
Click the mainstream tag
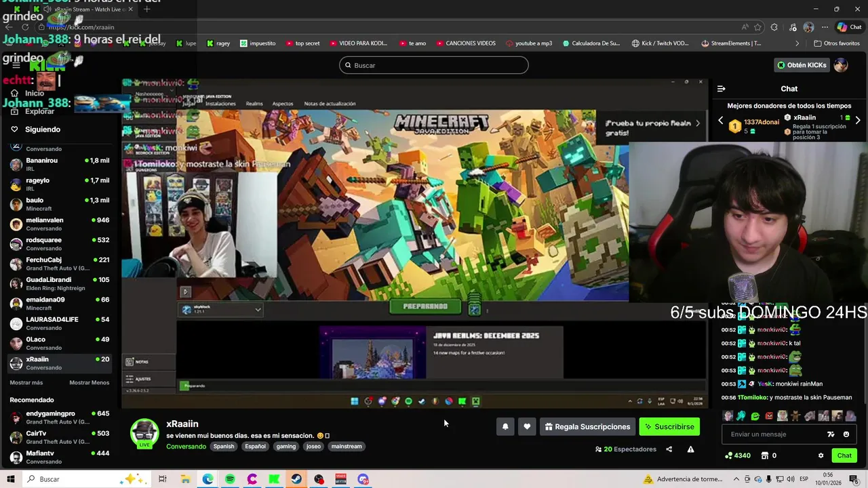click(x=347, y=447)
